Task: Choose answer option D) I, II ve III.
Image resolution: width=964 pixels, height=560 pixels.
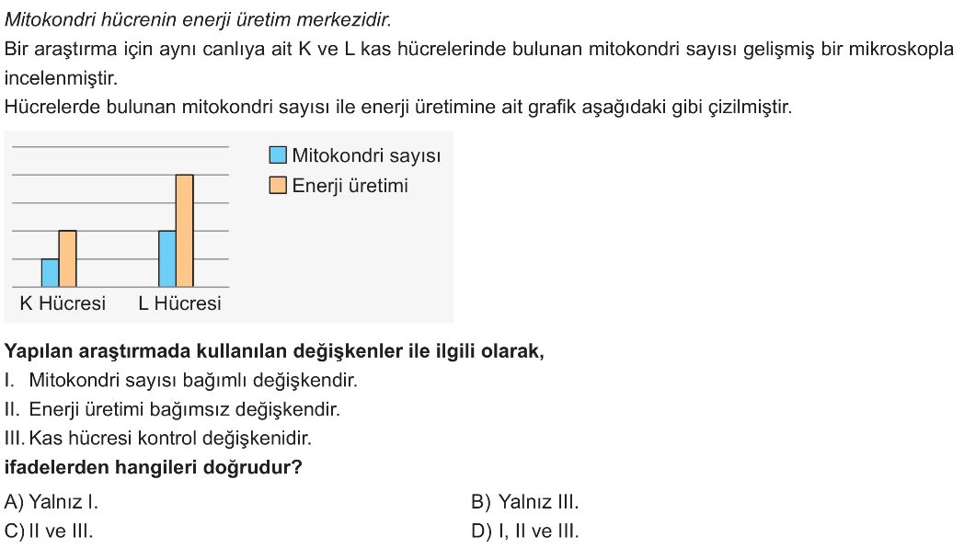Action: pos(525,531)
